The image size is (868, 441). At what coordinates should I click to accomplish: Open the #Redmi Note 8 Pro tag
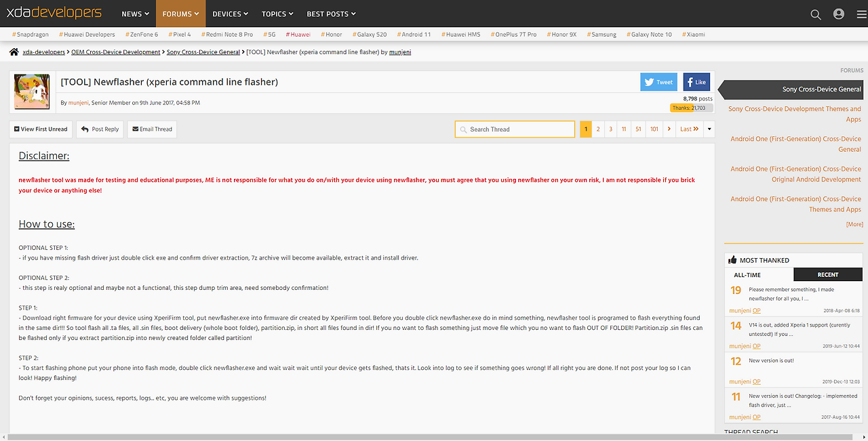[x=227, y=35]
